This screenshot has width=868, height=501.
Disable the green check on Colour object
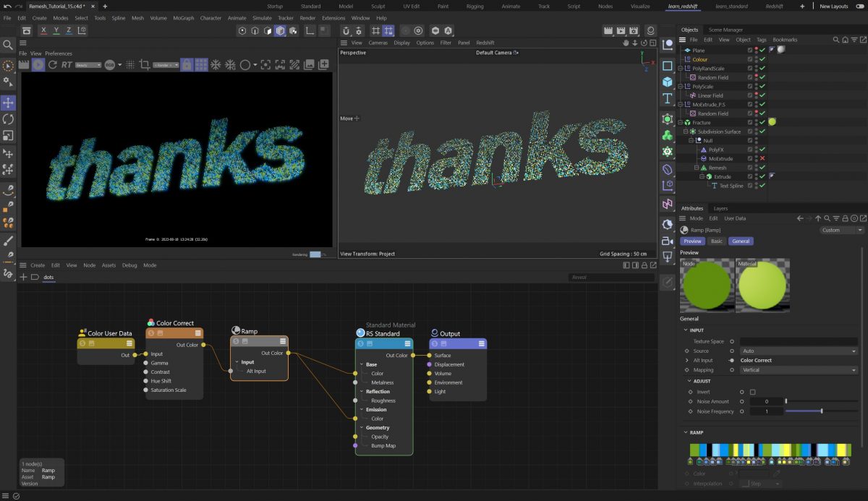point(762,59)
